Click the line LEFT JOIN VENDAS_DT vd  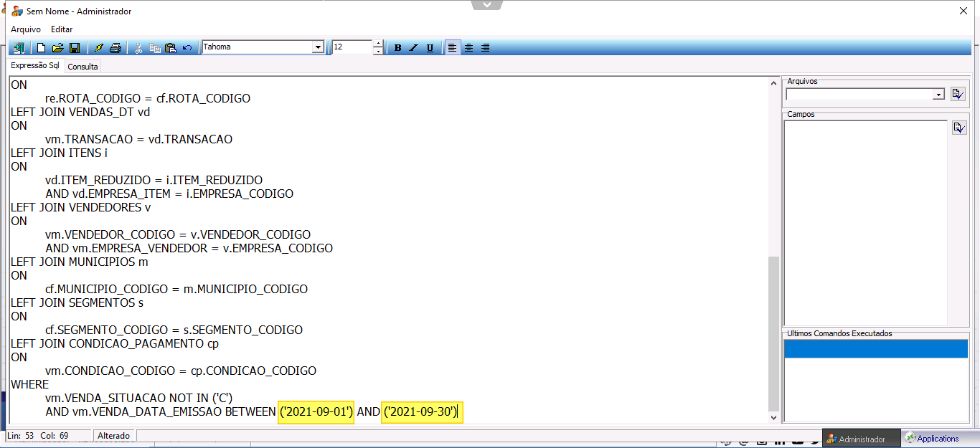[80, 112]
